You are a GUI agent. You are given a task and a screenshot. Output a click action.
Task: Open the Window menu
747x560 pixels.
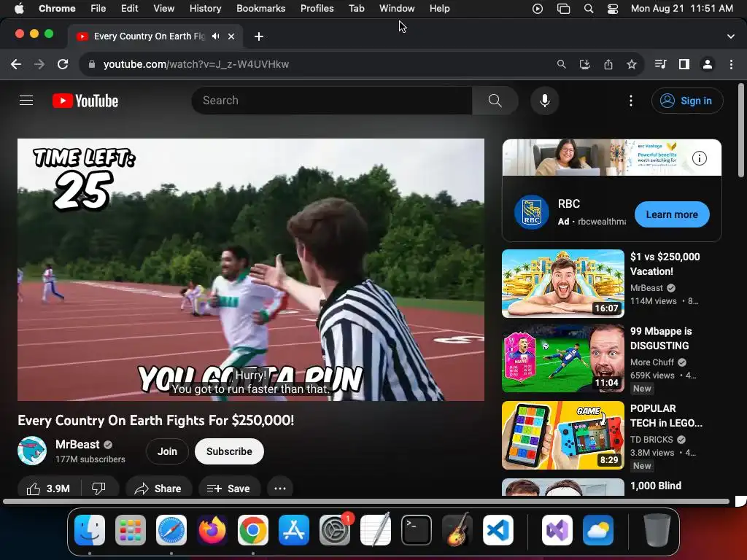pos(397,8)
